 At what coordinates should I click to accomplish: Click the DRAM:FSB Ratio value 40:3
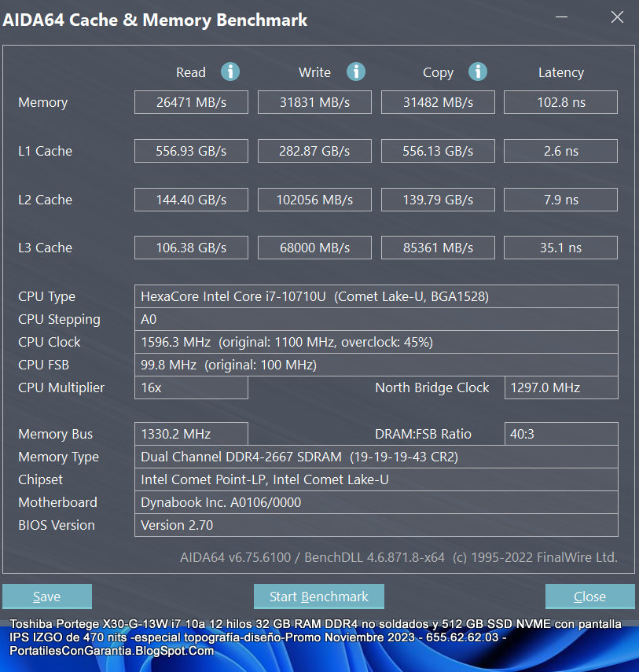[x=561, y=434]
